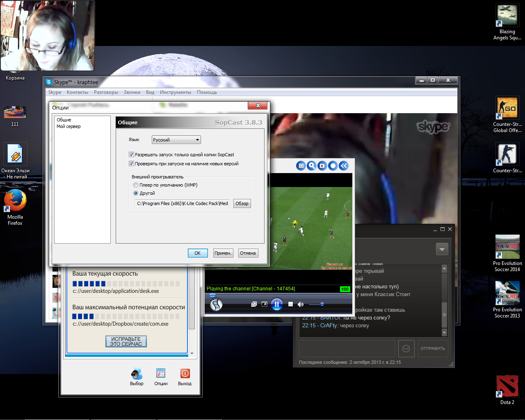This screenshot has height=420, width=525.
Task: Open the Звонки menu in Skype
Action: pyautogui.click(x=132, y=92)
